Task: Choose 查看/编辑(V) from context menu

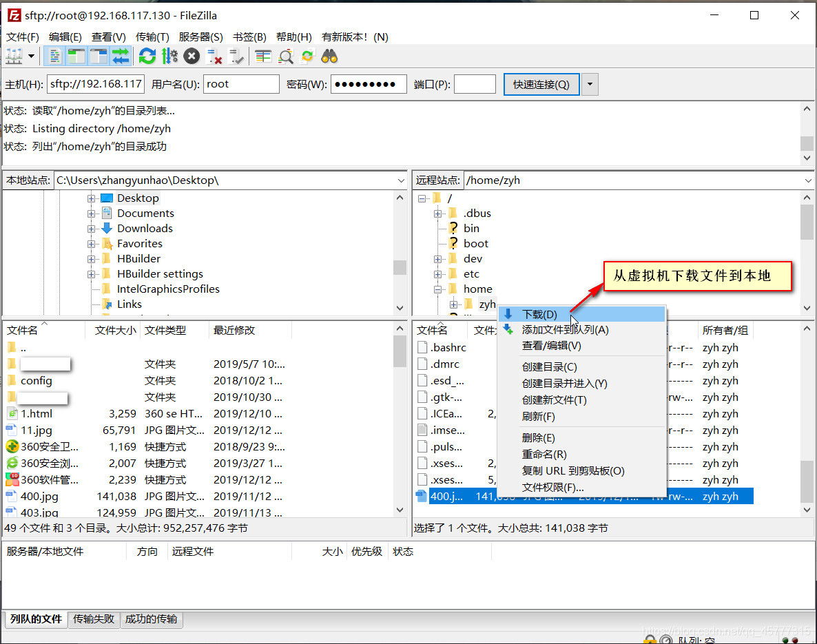Action: (x=581, y=346)
